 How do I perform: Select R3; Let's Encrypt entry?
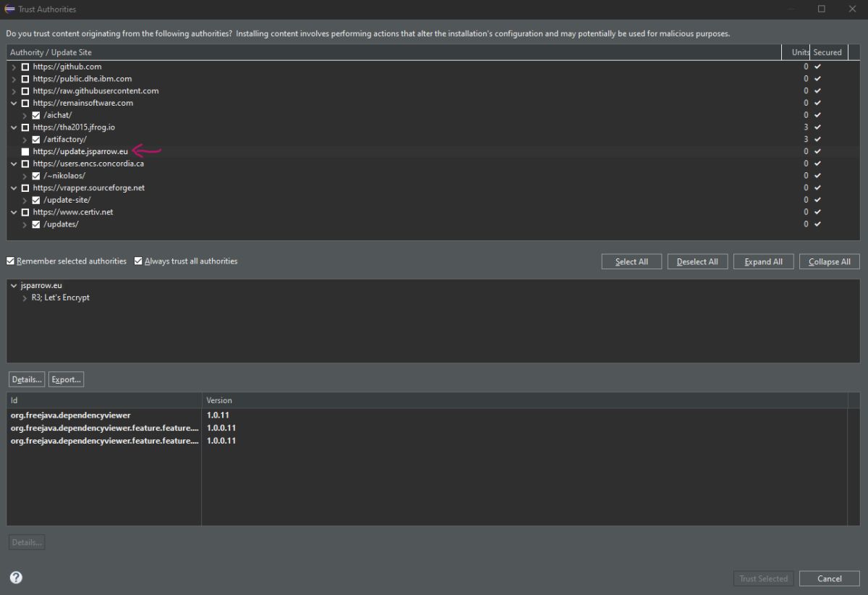click(x=61, y=297)
